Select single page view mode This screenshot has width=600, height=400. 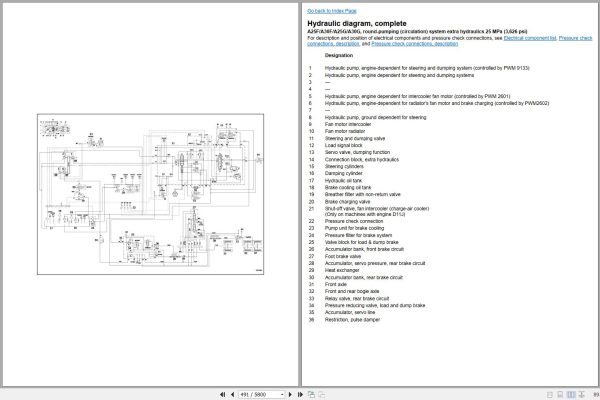[x=550, y=394]
